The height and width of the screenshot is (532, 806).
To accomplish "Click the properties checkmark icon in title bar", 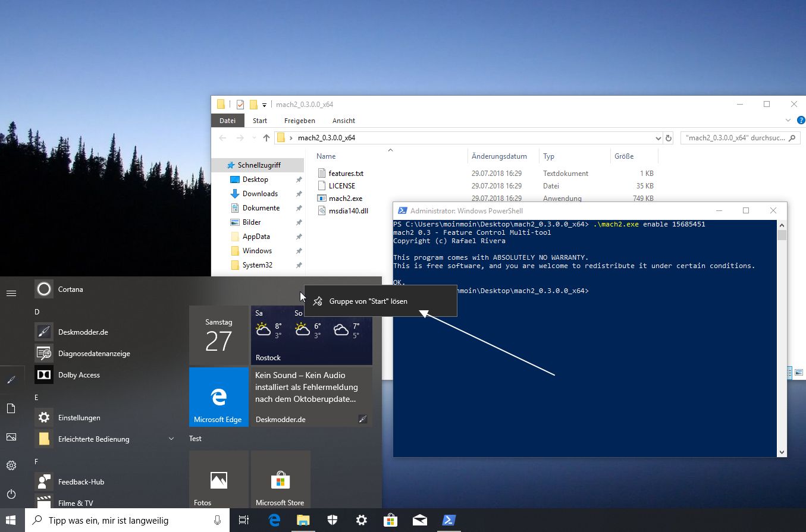I will [240, 105].
